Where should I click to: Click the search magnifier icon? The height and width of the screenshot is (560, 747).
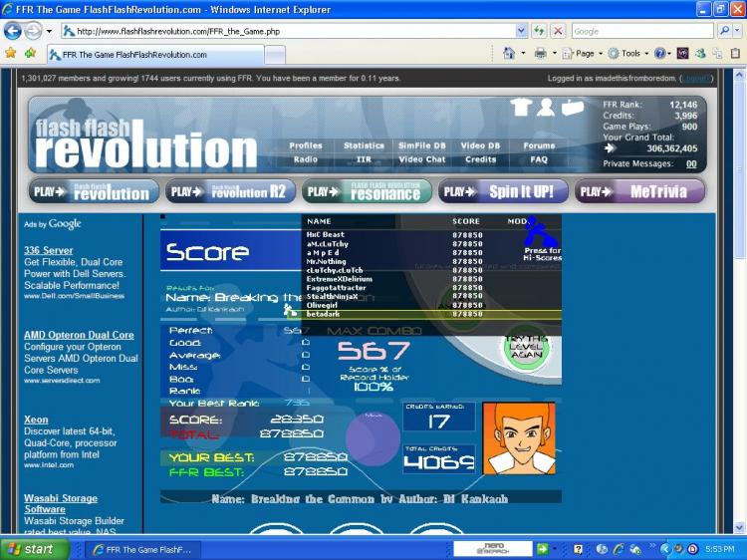coord(723,31)
